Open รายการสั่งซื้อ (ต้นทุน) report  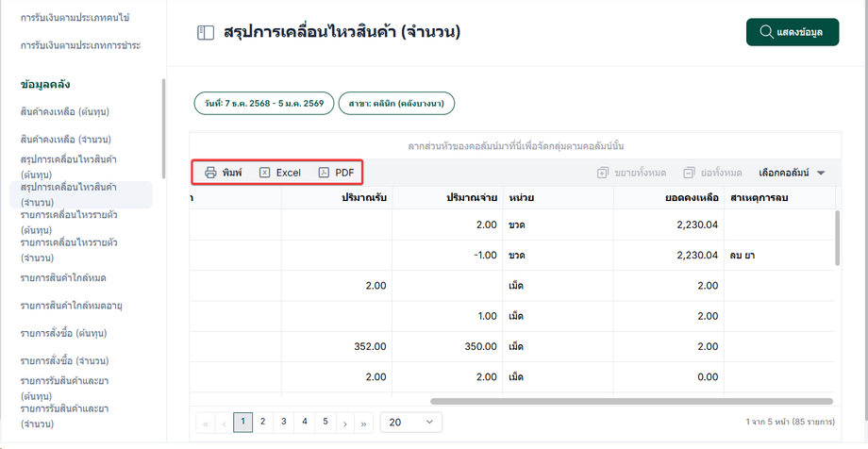pyautogui.click(x=63, y=333)
